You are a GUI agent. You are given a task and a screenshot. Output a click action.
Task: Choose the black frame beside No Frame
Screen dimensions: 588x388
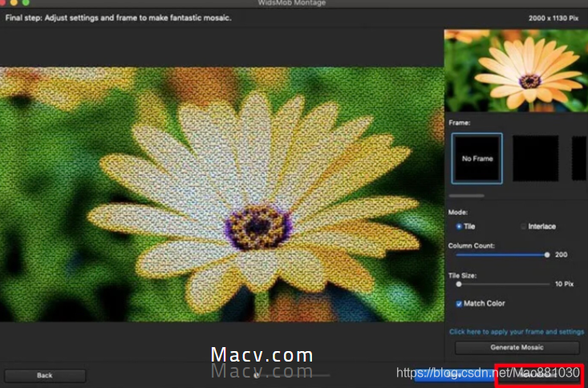pyautogui.click(x=536, y=158)
